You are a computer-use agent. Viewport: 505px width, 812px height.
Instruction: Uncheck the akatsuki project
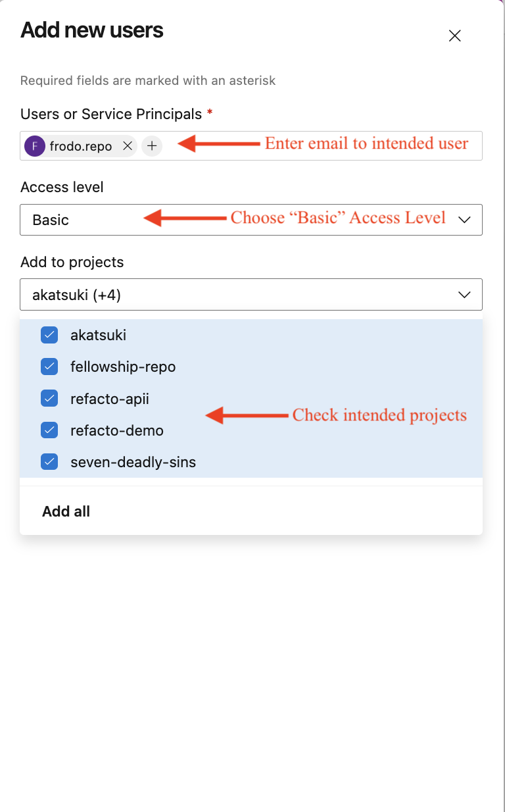(49, 334)
